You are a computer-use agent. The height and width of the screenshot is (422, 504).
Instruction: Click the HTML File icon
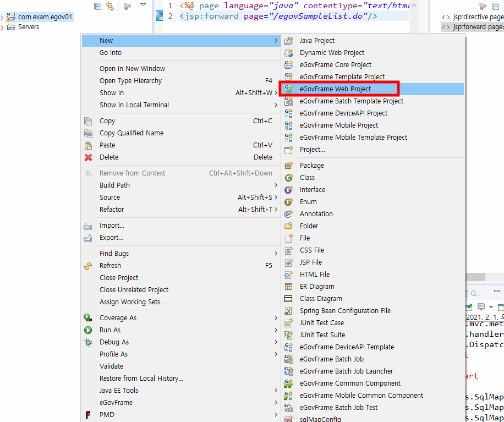coord(289,275)
